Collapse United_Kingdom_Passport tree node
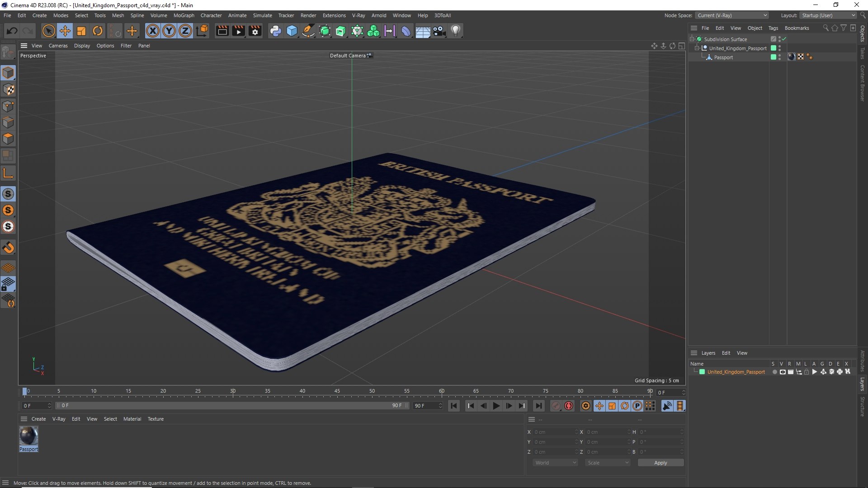Viewport: 868px width, 488px height. click(x=697, y=48)
